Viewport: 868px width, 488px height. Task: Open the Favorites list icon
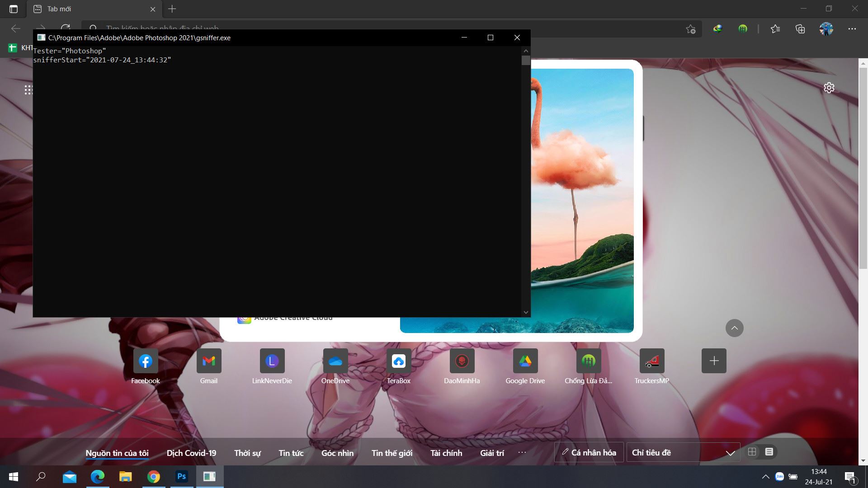(x=775, y=29)
